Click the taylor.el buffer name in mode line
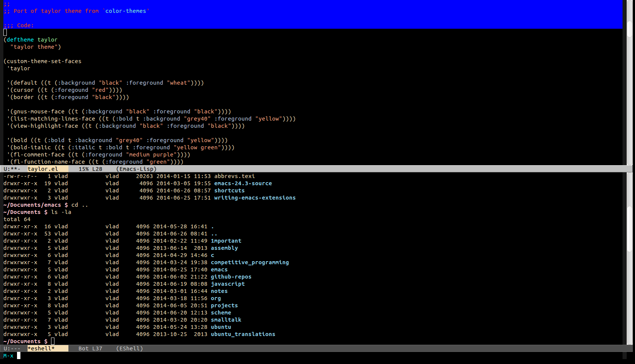Screen dimensions: 635x364 click(43, 169)
